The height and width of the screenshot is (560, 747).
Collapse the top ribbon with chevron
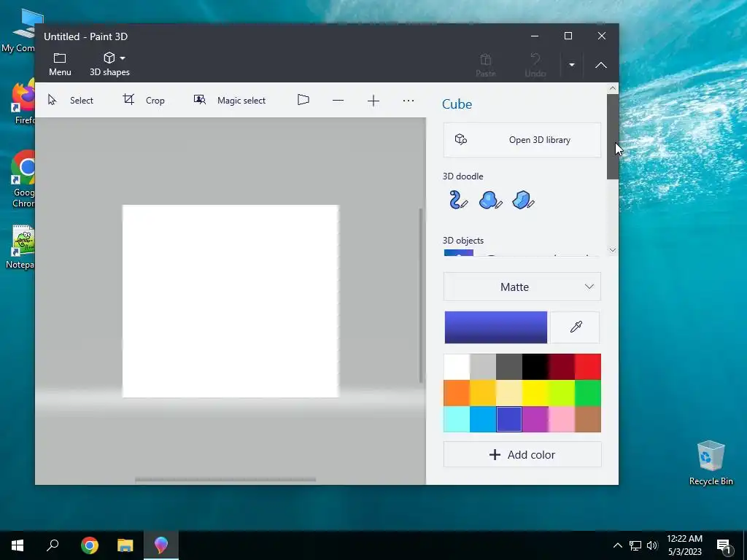601,65
